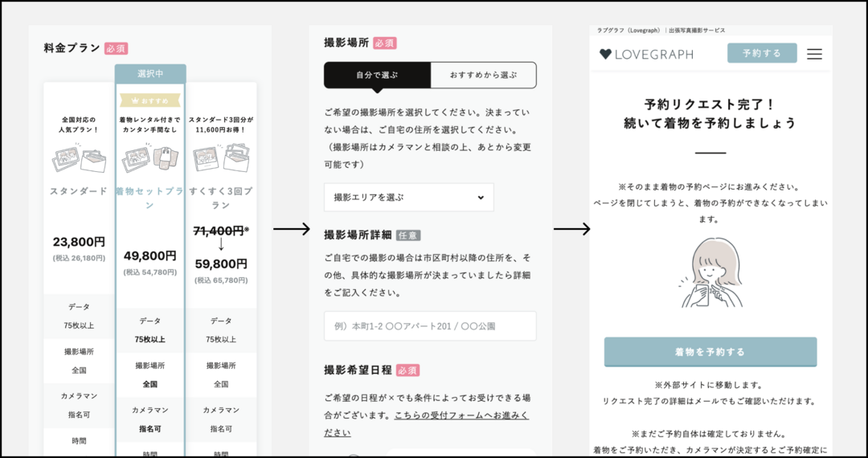Click the crown おすすめ ribbon badge
Screen dimensions: 868x458
click(150, 101)
